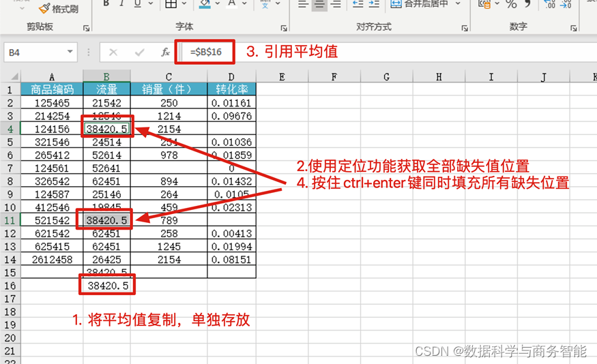
Task: Click the Select All corner triangle
Action: [14, 76]
